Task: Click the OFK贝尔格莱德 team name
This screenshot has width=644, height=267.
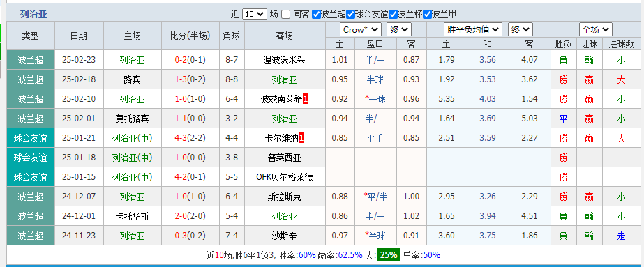Action: [x=285, y=177]
